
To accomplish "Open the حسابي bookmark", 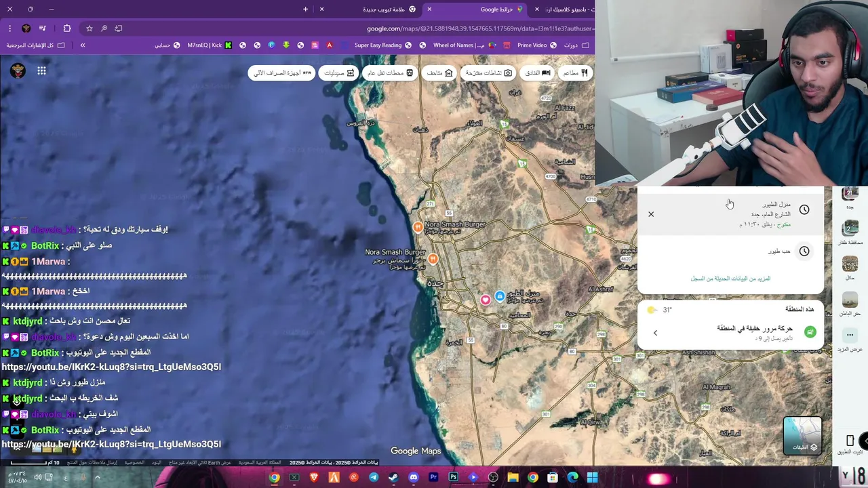I will (167, 45).
